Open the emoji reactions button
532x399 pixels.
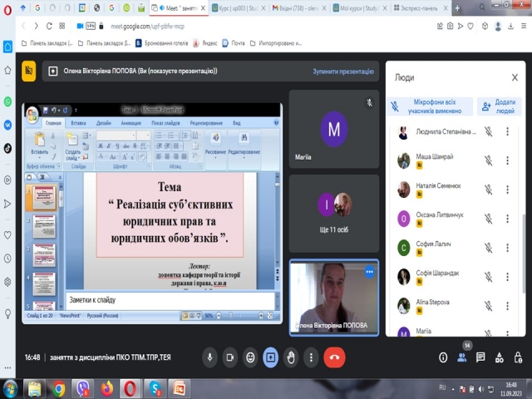point(250,357)
